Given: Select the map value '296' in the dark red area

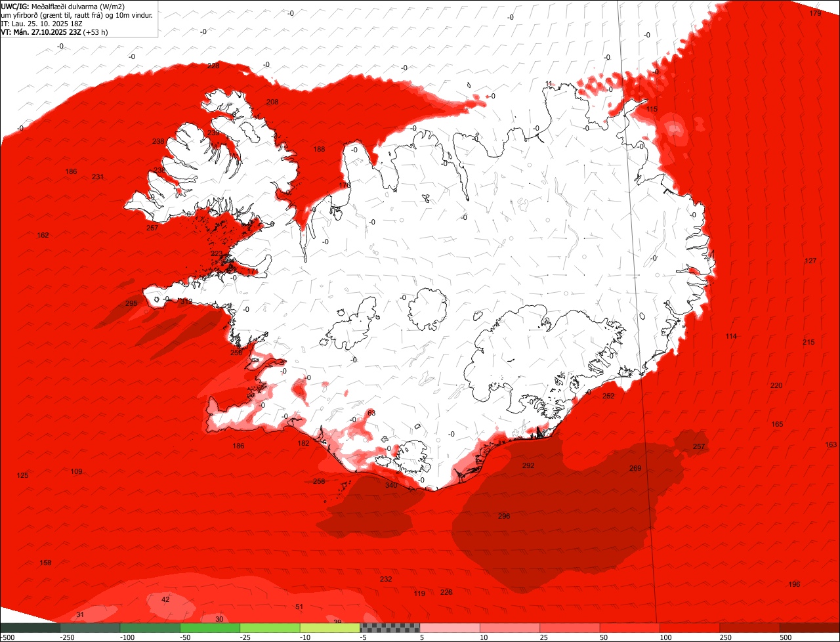Looking at the screenshot, I should pos(504,516).
